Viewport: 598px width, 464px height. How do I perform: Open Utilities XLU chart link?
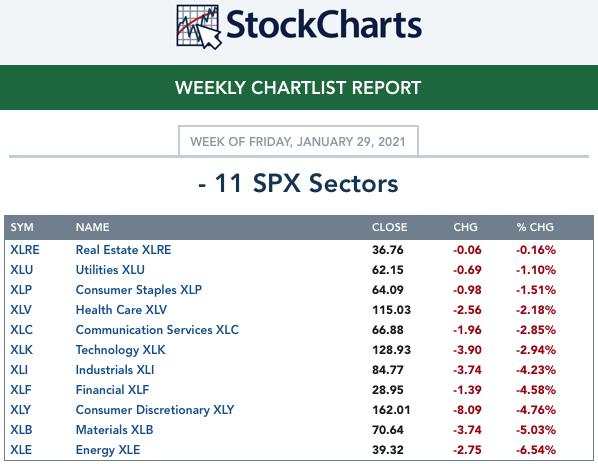[x=110, y=270]
